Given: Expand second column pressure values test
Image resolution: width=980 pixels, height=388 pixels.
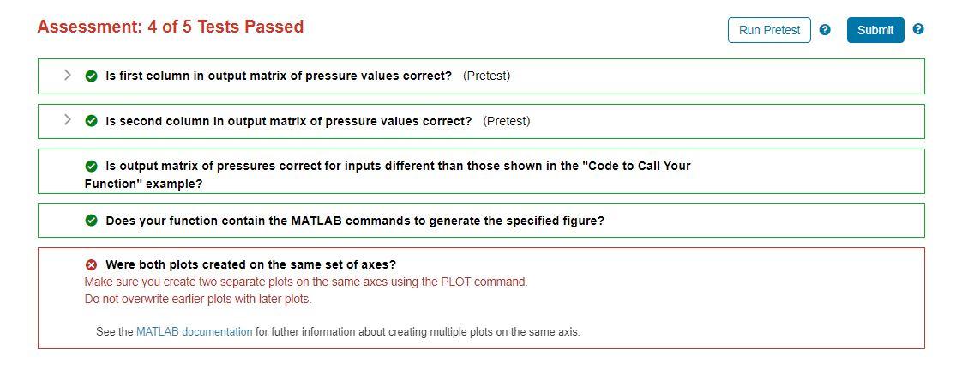Looking at the screenshot, I should [x=68, y=120].
